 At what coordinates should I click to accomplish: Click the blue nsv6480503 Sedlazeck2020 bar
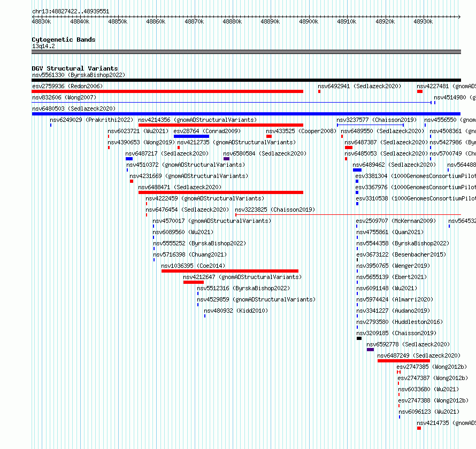(x=246, y=114)
